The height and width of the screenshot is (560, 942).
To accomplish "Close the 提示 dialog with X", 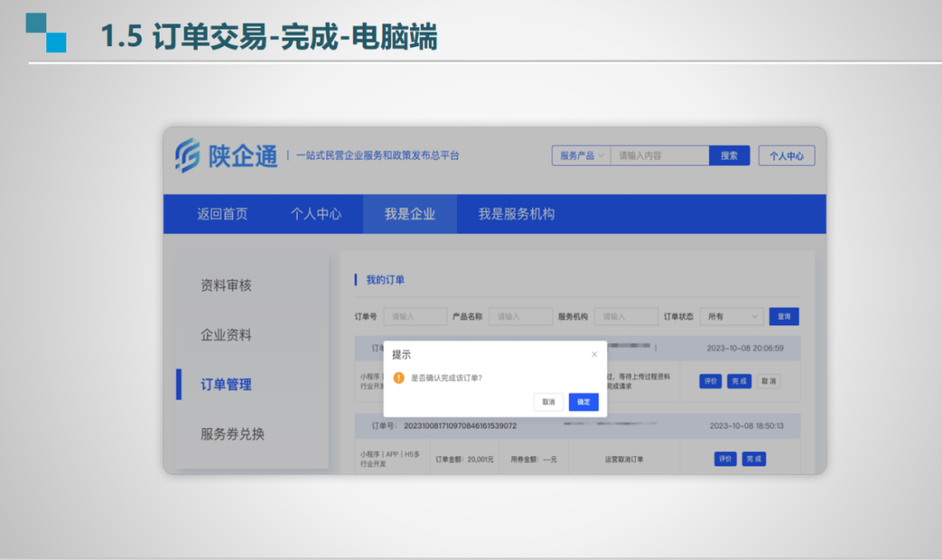I will [x=594, y=354].
